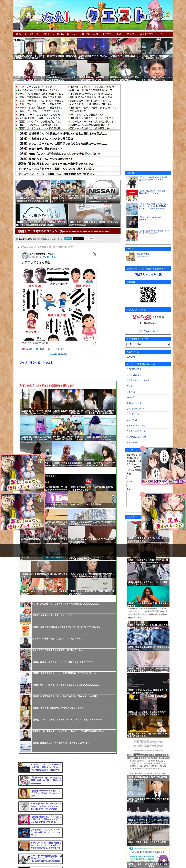Click the X logo in the embedded tweet

point(94,254)
